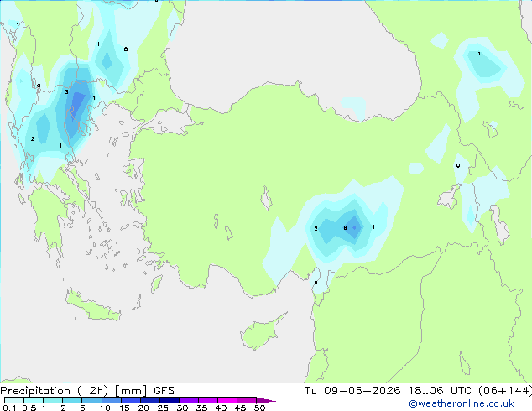Click the 0.5–1 mm legend color swatch
This screenshot has height=411, width=532.
[x=34, y=400]
